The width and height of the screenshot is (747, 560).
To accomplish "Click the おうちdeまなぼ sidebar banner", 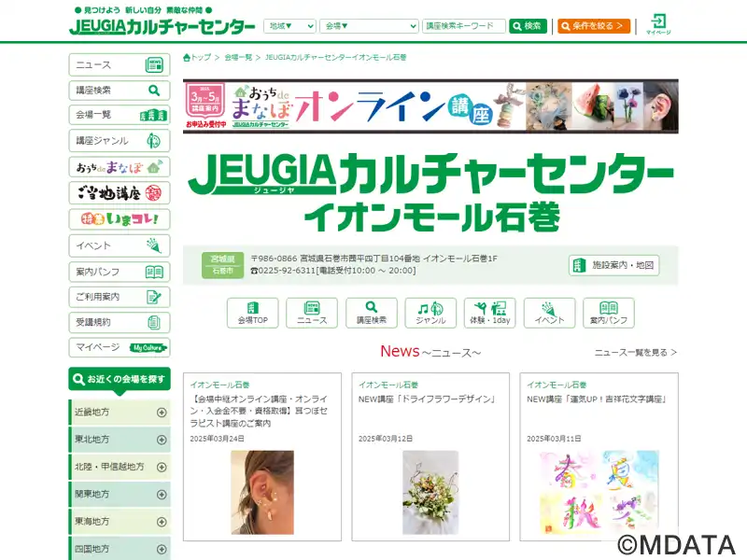I will (120, 167).
